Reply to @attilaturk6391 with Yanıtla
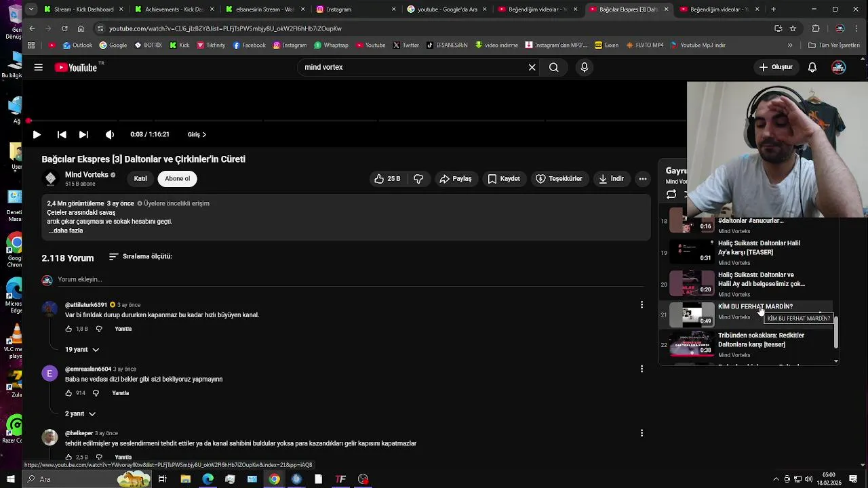Image resolution: width=868 pixels, height=488 pixels. coord(123,329)
